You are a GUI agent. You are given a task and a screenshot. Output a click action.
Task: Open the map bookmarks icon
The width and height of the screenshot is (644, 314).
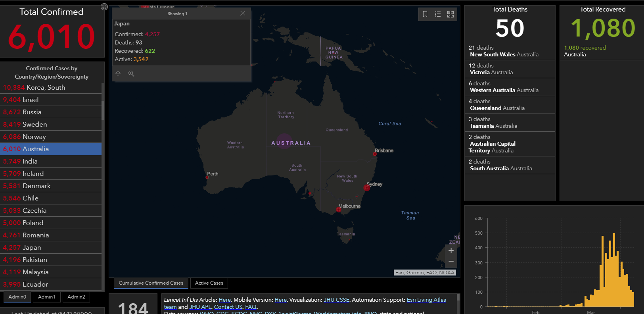point(425,14)
